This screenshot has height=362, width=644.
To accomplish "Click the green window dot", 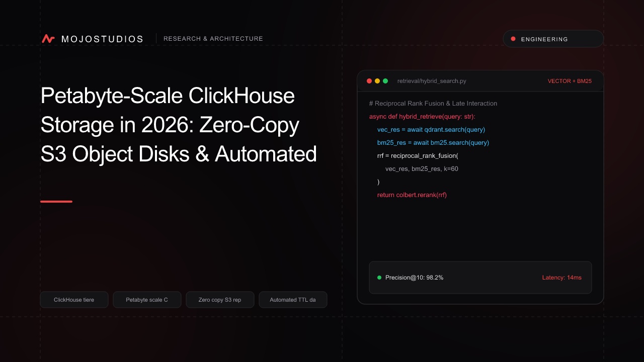I will pos(385,81).
